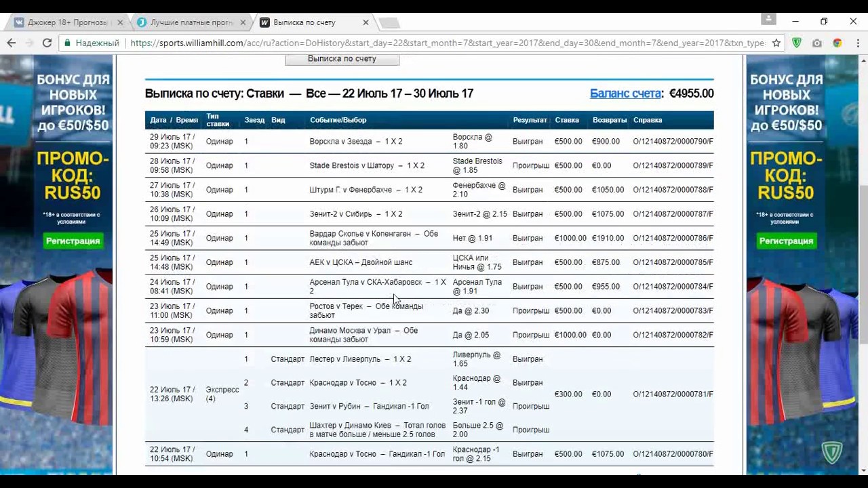Click reference O/12140872/0000781/F
This screenshot has height=488, width=868.
(x=673, y=394)
